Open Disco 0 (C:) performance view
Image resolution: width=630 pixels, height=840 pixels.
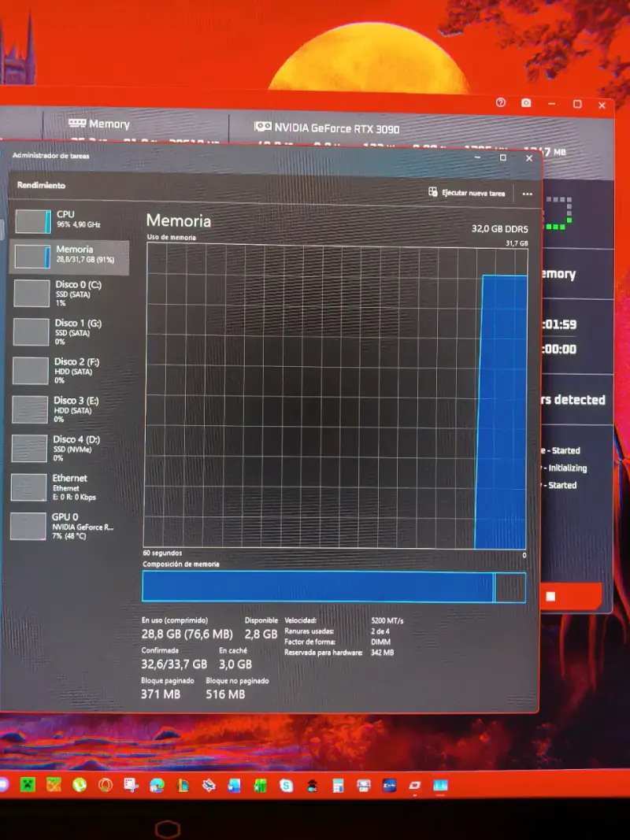tap(69, 293)
